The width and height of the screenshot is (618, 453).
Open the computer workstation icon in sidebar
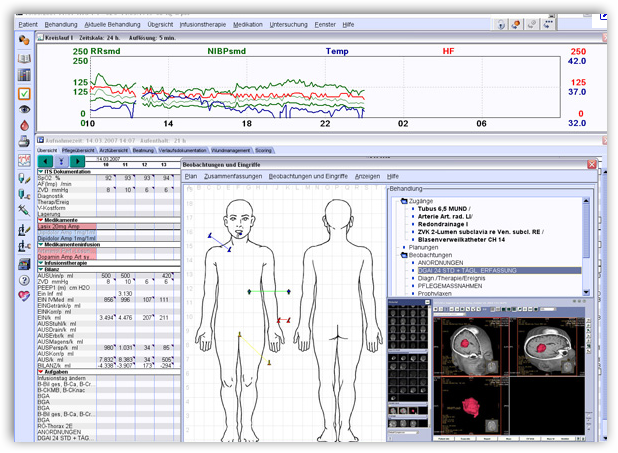[24, 264]
